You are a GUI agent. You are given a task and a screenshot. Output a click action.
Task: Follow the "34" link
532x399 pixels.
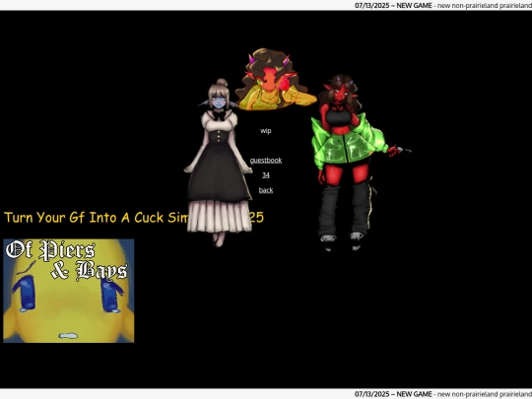click(x=266, y=175)
